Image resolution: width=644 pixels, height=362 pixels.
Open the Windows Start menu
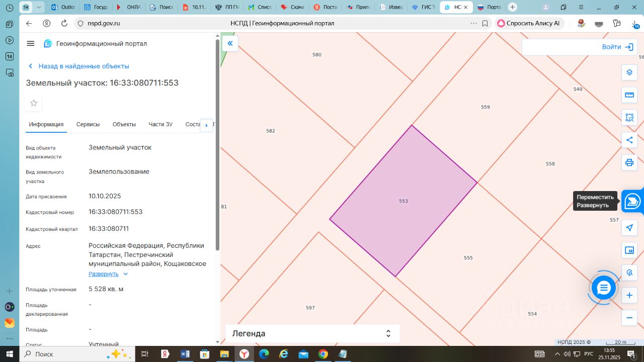9,354
